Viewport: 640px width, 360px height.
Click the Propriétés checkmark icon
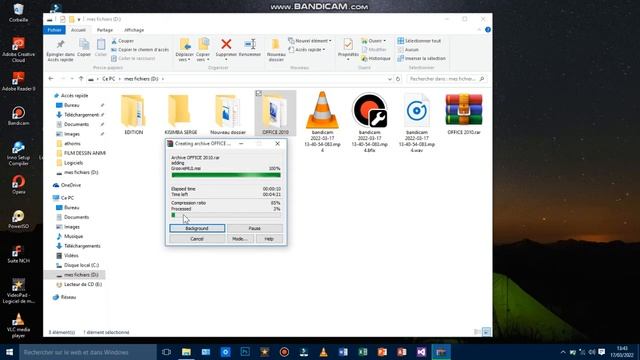[x=348, y=44]
